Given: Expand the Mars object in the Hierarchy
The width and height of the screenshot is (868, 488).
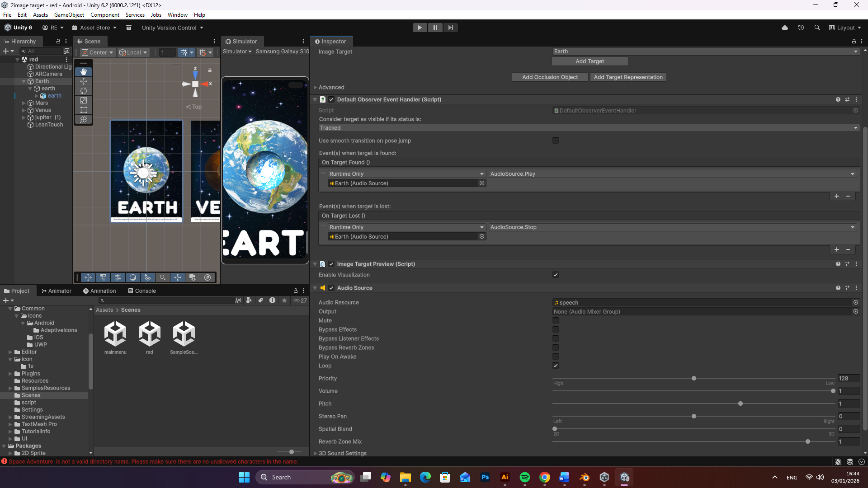Looking at the screenshot, I should pyautogui.click(x=24, y=103).
